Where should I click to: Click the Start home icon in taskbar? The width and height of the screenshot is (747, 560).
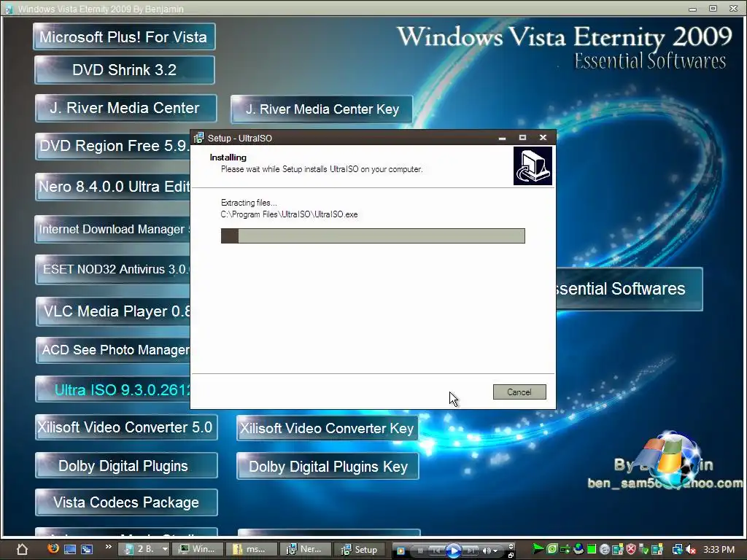(x=22, y=549)
